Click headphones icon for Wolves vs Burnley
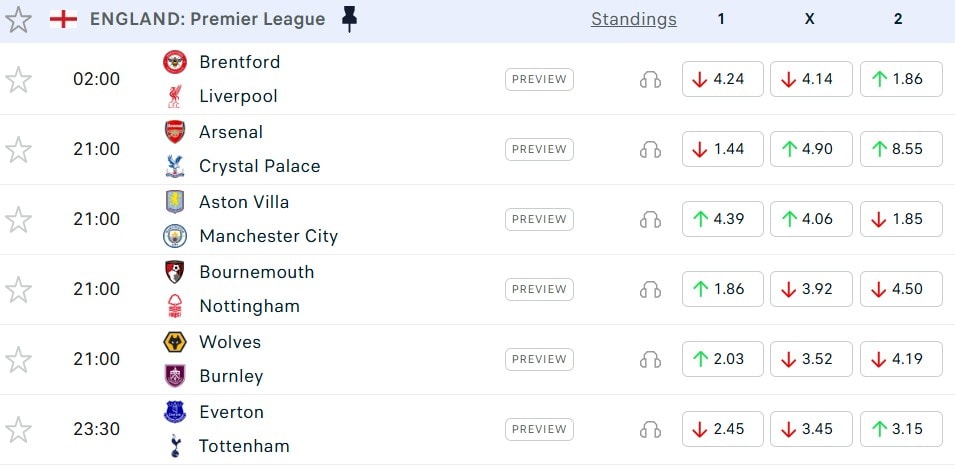 pos(650,359)
